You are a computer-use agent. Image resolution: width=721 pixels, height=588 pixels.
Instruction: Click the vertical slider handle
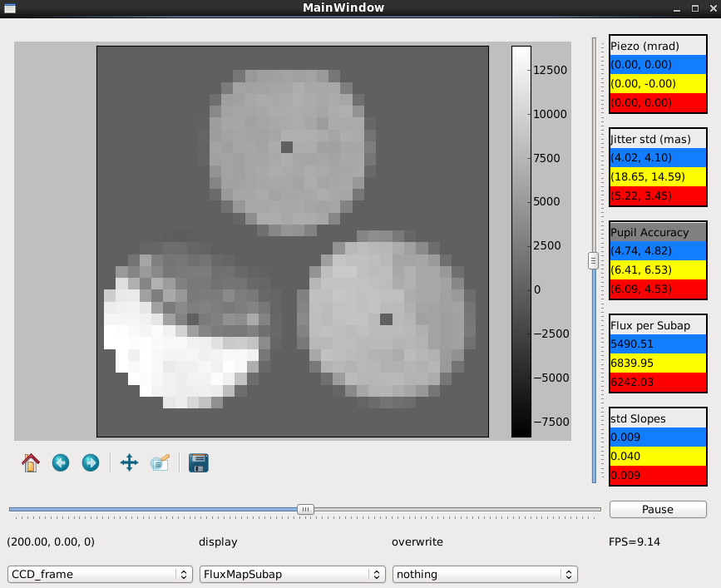[593, 260]
